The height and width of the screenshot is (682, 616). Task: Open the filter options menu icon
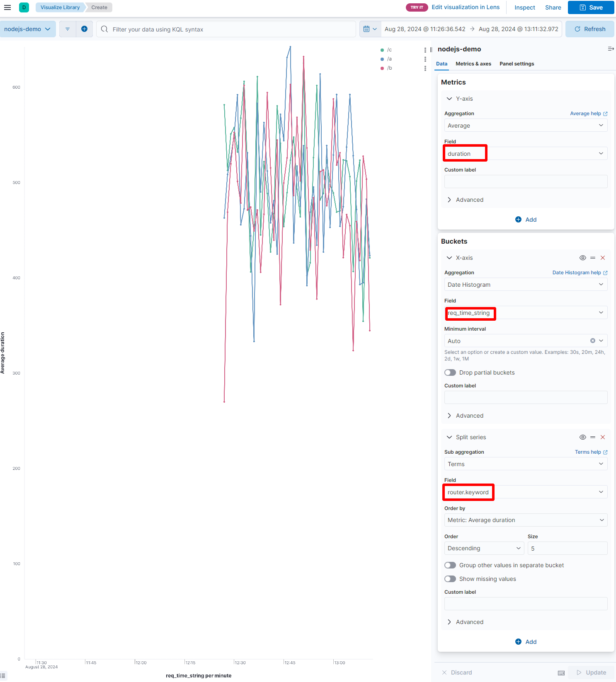(68, 29)
